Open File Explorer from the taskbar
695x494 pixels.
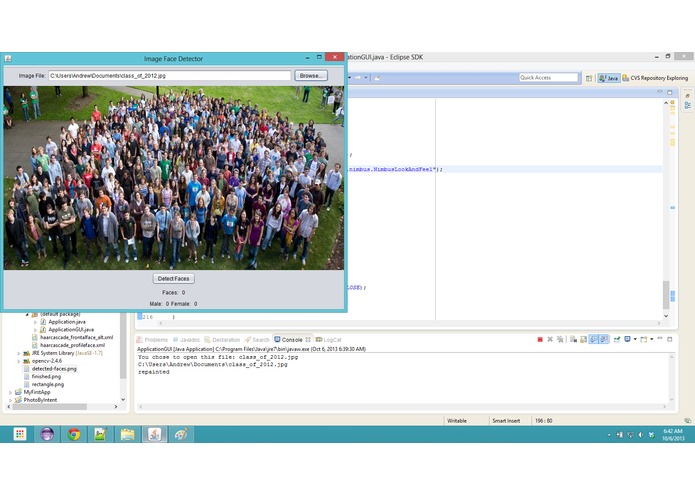(128, 434)
